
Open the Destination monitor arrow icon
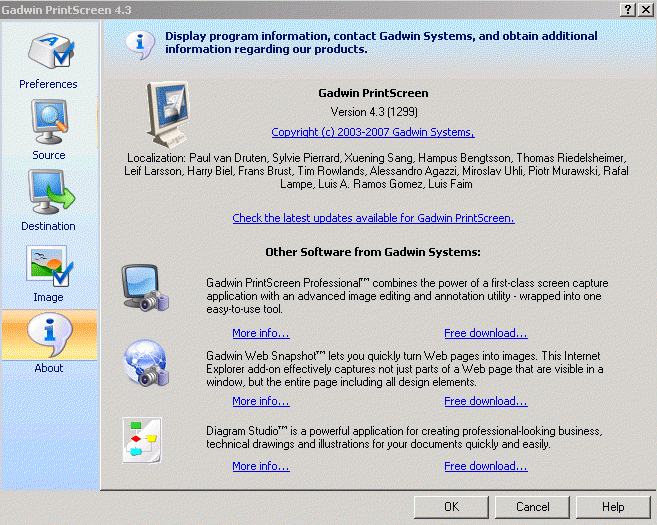coord(51,192)
